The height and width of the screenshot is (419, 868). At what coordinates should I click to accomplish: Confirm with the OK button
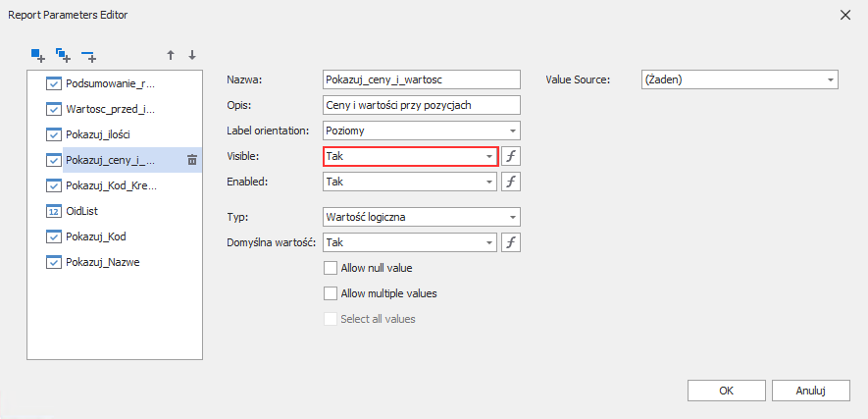pos(727,391)
